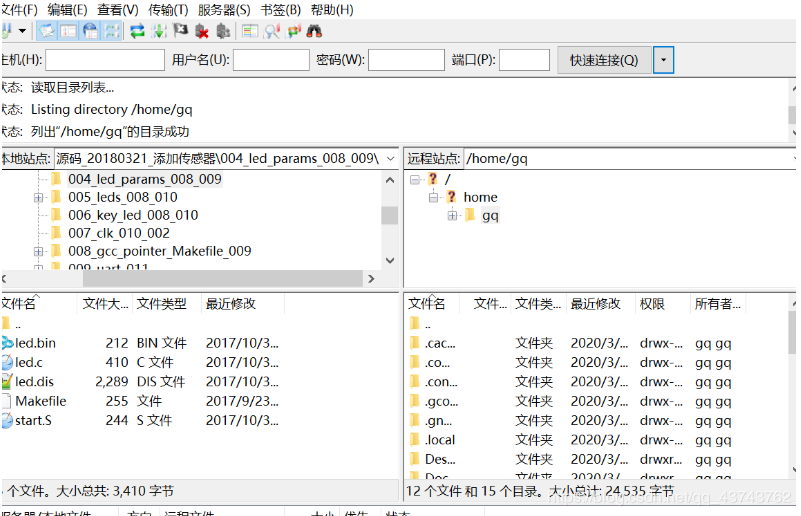
Task: Open the 服务器(S) menu
Action: (x=224, y=10)
